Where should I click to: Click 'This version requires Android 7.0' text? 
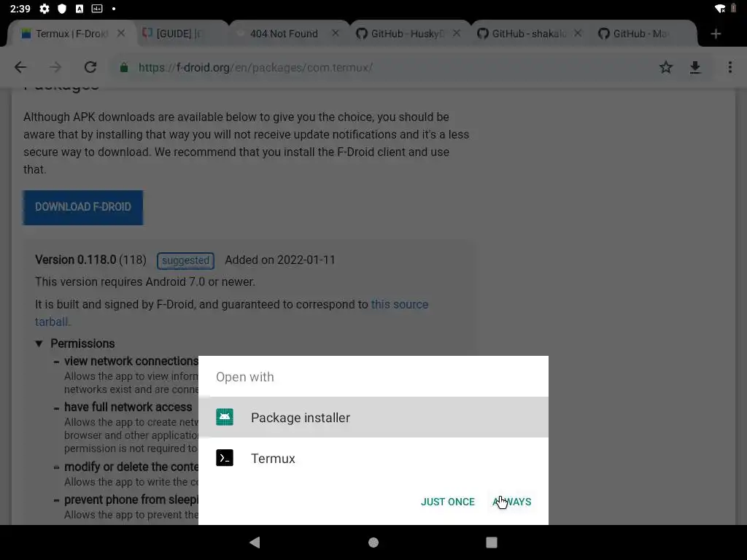(x=145, y=282)
